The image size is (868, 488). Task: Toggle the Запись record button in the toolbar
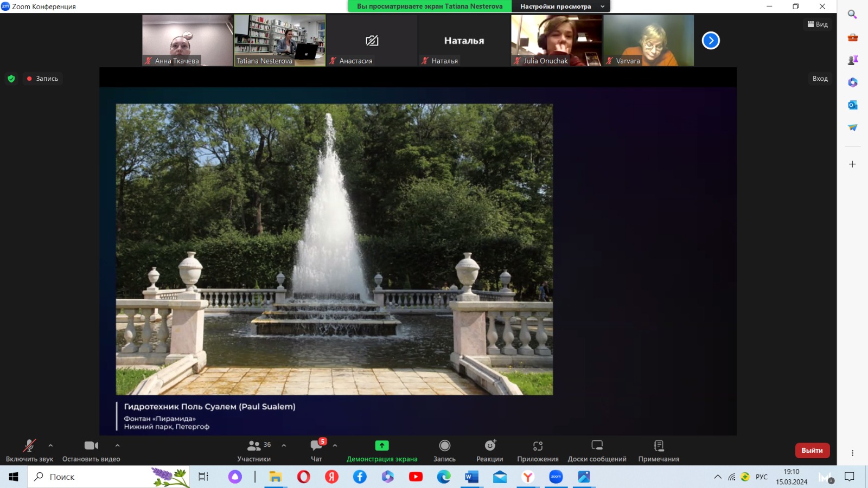[x=444, y=450]
